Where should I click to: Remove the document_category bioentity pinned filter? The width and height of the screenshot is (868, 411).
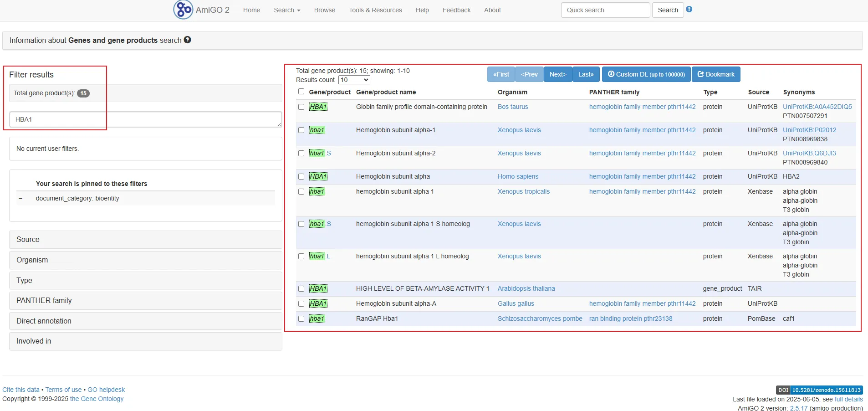point(20,198)
